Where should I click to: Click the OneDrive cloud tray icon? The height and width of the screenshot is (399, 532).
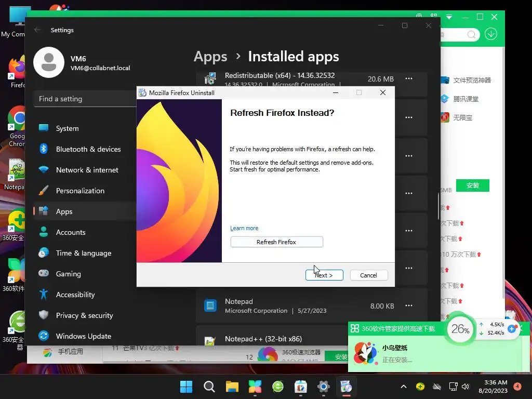437,387
